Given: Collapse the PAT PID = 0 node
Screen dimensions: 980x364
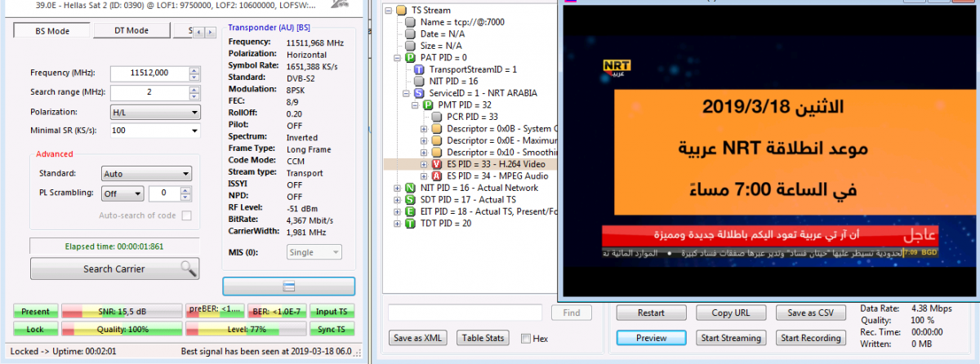Looking at the screenshot, I should click(397, 58).
